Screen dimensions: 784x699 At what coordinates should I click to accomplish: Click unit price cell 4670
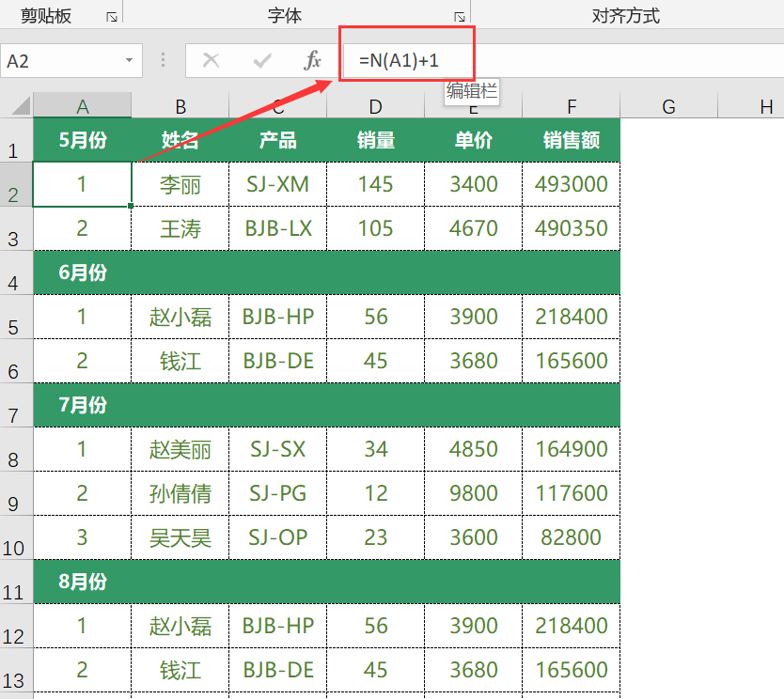tap(474, 228)
